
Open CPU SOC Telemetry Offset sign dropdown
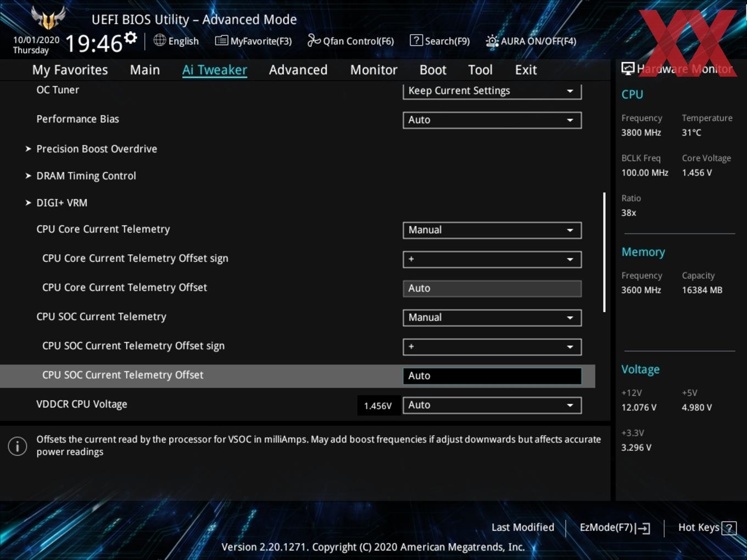tap(492, 346)
